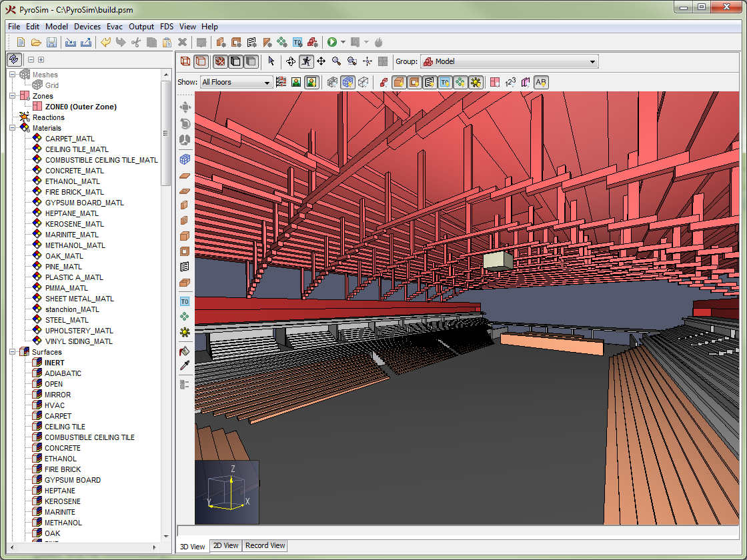The height and width of the screenshot is (560, 747).
Task: Open the File menu
Action: tap(14, 27)
